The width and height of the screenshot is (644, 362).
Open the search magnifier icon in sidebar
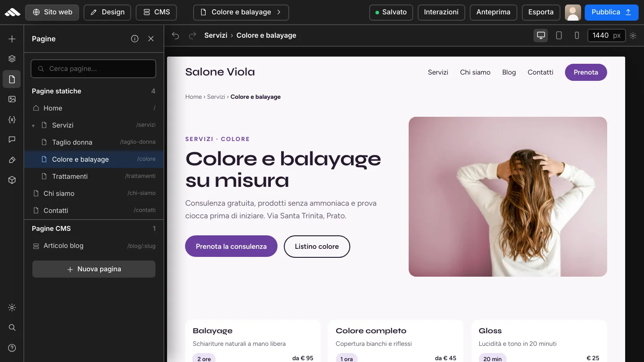coord(12,327)
